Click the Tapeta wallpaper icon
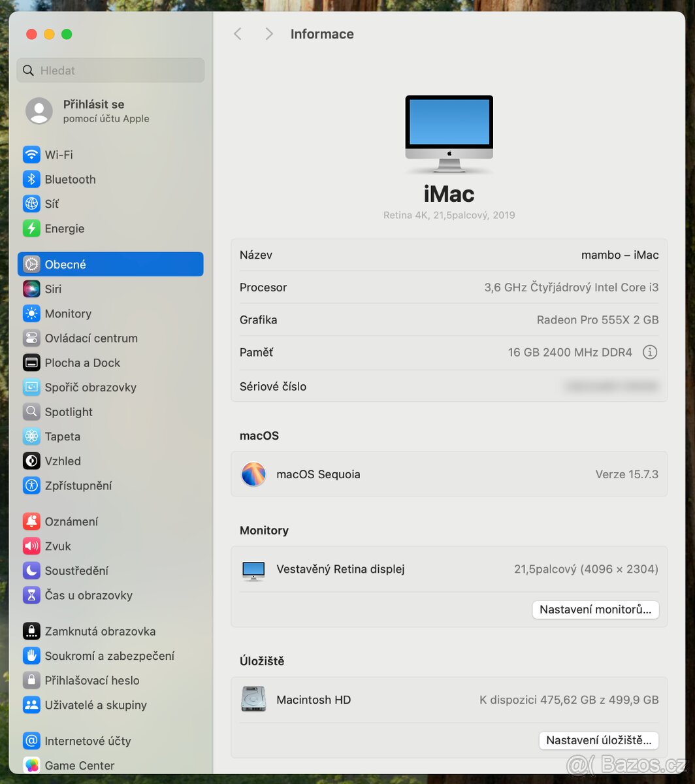 [31, 436]
